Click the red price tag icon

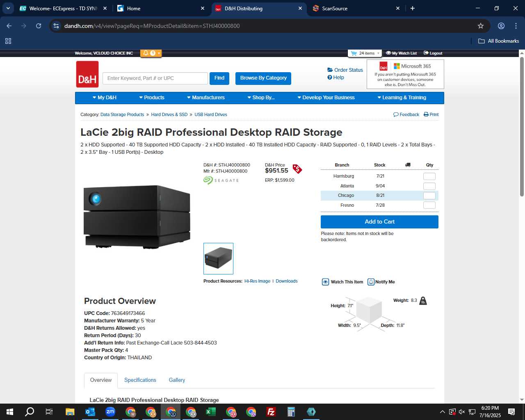297,169
